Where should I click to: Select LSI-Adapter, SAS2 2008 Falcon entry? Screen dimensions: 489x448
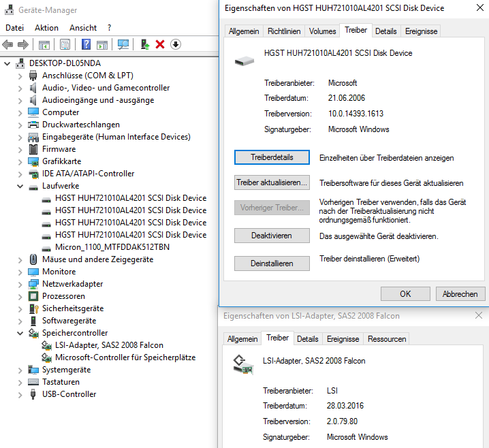click(109, 345)
